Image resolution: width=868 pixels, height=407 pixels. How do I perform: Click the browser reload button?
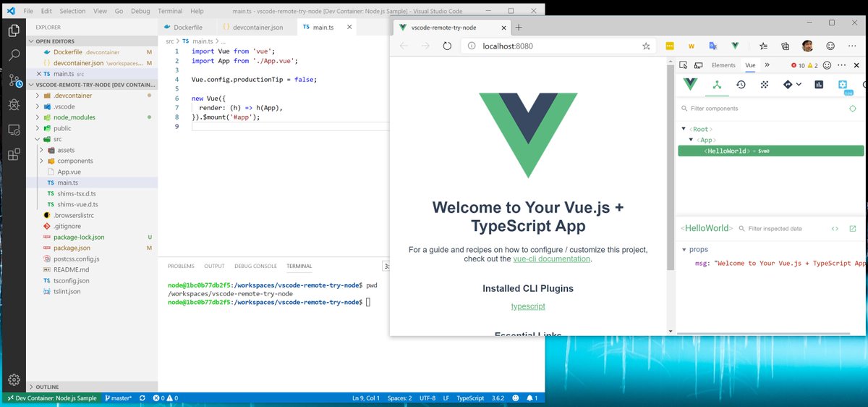447,46
